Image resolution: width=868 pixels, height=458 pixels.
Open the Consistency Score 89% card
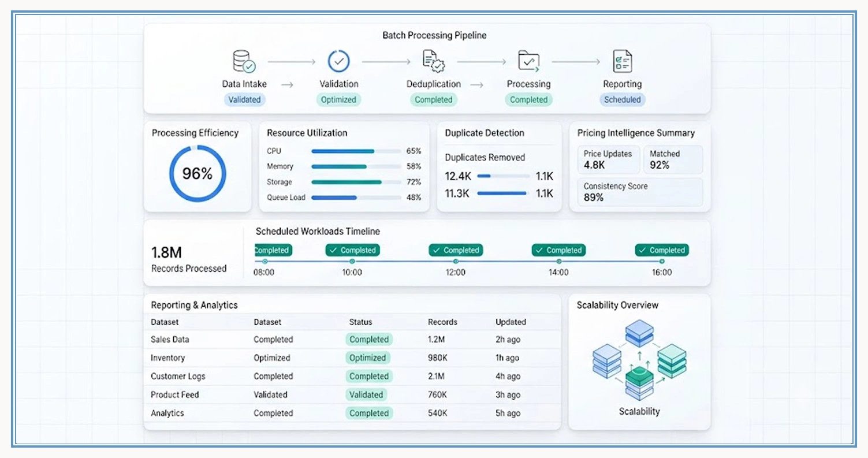coord(640,192)
